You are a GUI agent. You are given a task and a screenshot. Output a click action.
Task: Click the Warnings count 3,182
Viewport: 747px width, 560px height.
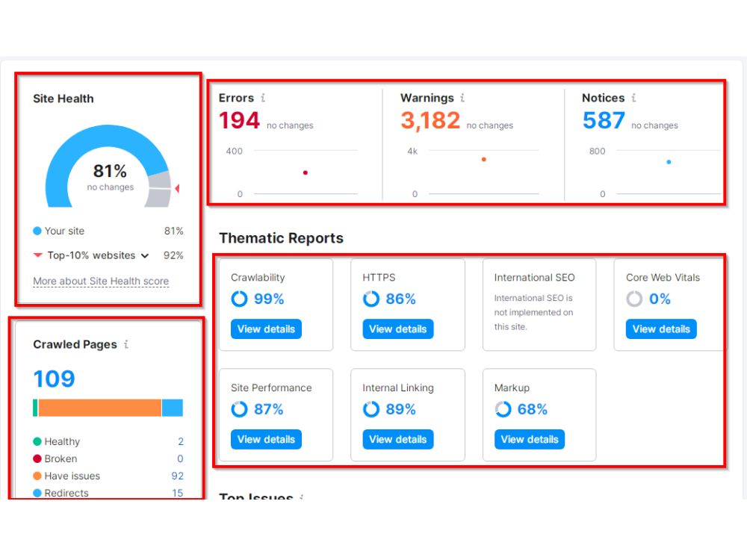pos(430,120)
